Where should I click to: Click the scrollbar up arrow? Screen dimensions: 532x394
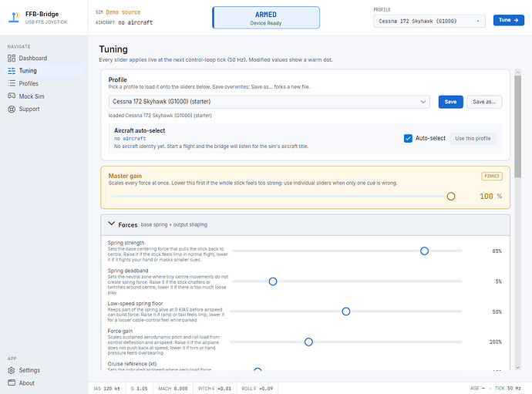(x=518, y=72)
